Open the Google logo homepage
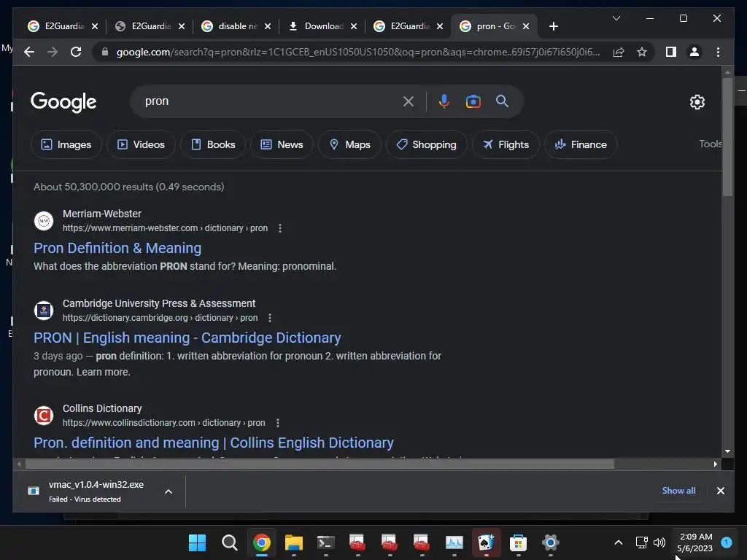 [63, 102]
